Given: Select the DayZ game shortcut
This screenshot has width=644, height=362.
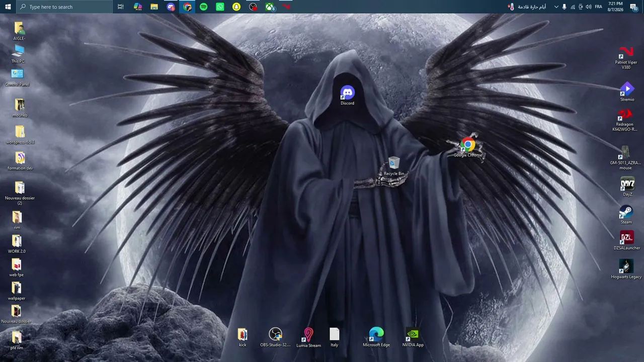Looking at the screenshot, I should 627,187.
